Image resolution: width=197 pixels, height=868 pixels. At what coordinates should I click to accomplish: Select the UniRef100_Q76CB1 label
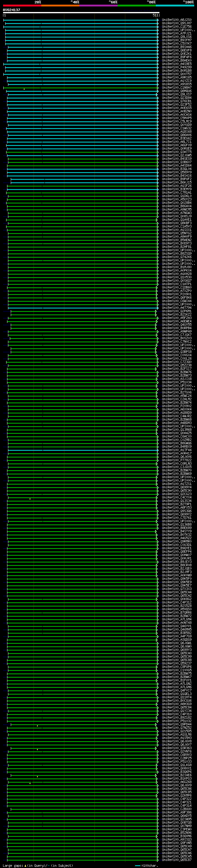(176, 101)
